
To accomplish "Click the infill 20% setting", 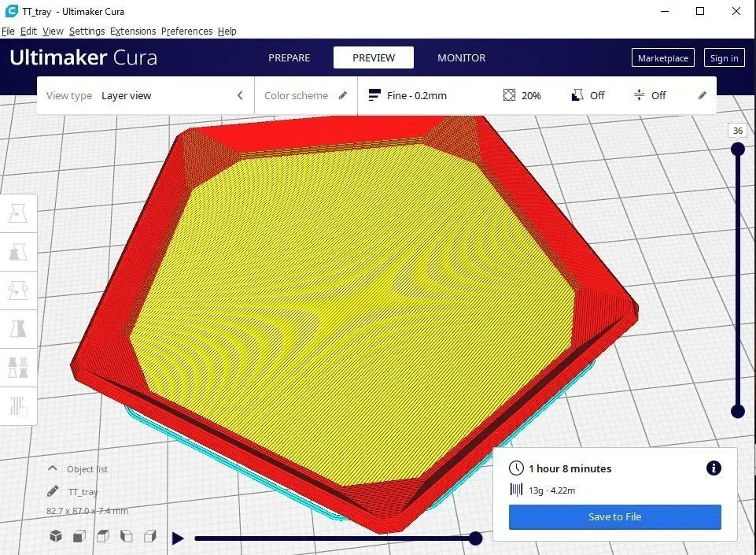I will (x=522, y=95).
